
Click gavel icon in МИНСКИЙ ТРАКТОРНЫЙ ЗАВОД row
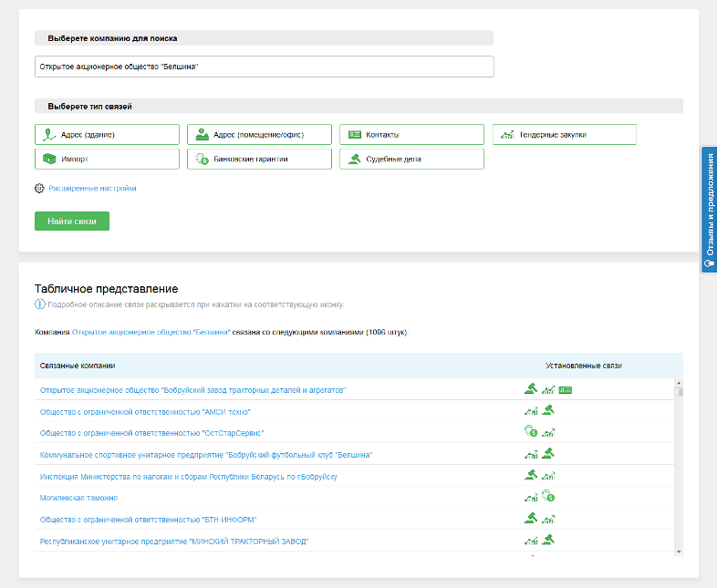548,540
